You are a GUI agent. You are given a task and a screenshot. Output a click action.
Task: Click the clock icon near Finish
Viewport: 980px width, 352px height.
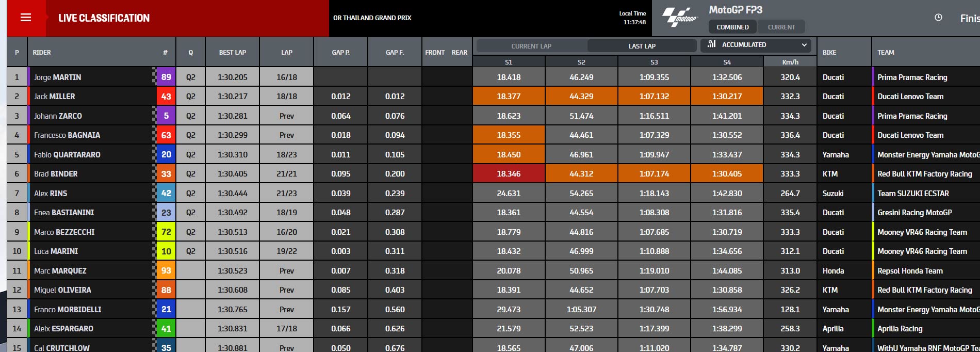938,18
